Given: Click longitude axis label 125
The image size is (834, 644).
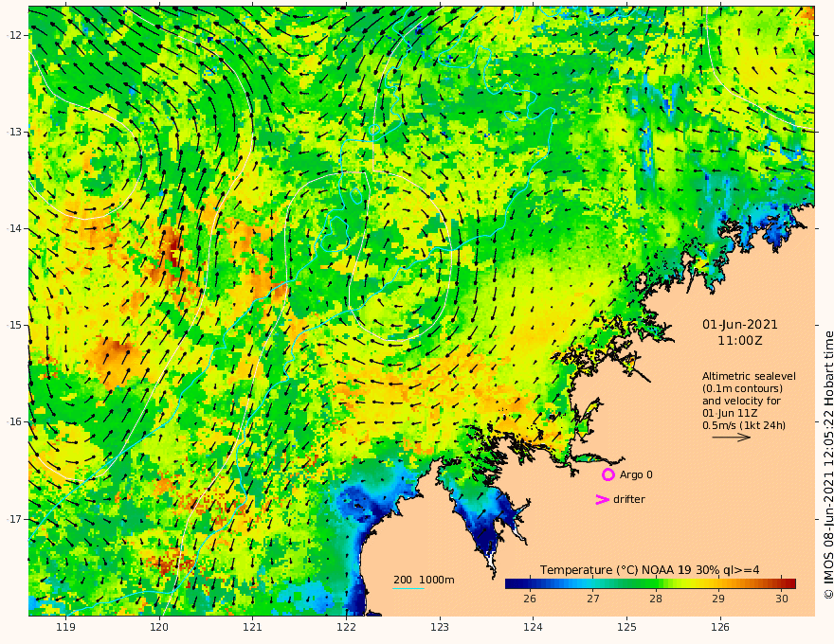Looking at the screenshot, I should point(627,628).
